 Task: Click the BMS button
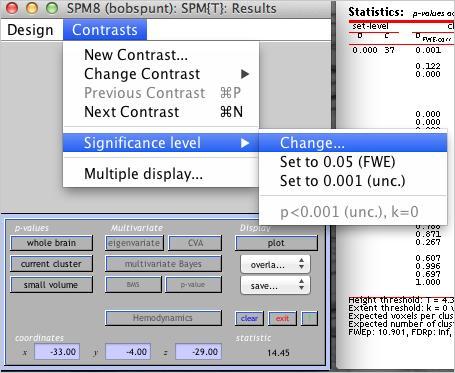133,285
